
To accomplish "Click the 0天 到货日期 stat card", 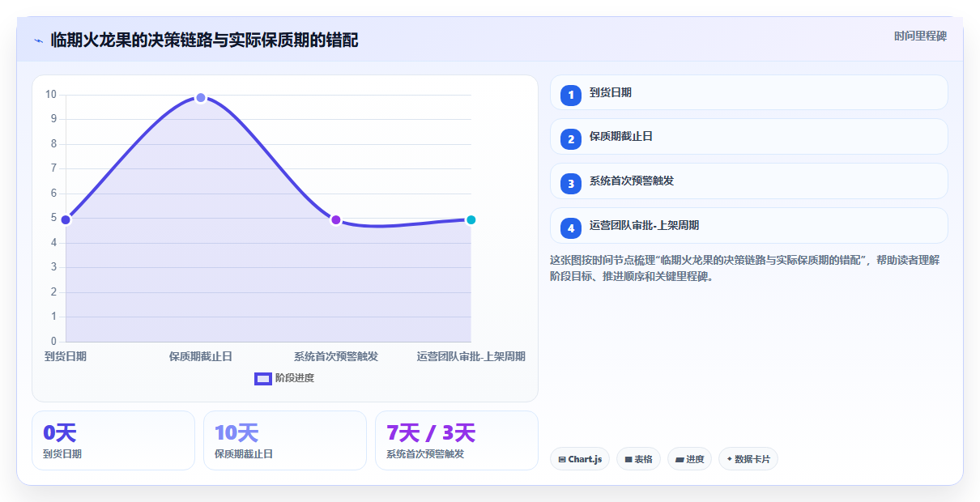I will (x=113, y=440).
